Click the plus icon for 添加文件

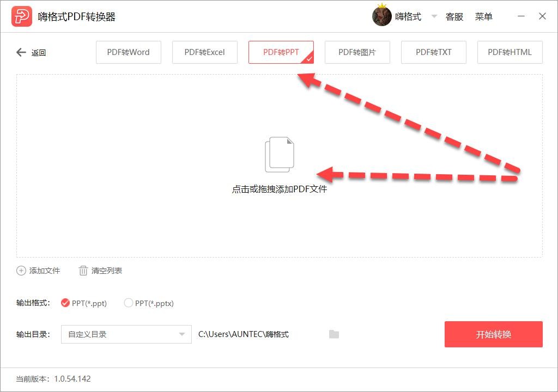(x=21, y=271)
